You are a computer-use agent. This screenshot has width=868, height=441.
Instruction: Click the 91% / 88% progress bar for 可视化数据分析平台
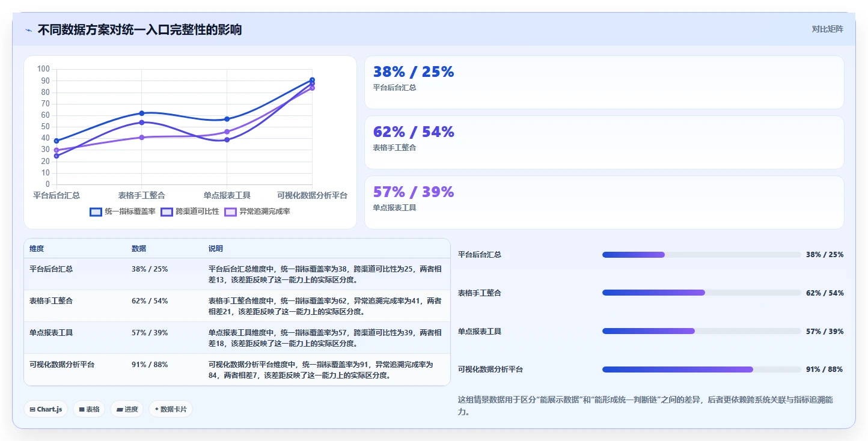pos(701,370)
